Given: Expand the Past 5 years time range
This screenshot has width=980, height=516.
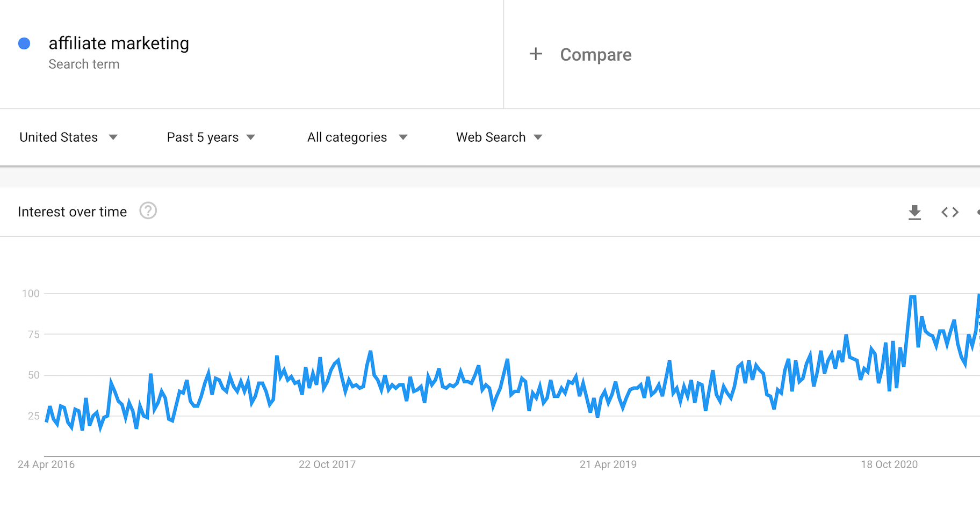Looking at the screenshot, I should (x=211, y=137).
